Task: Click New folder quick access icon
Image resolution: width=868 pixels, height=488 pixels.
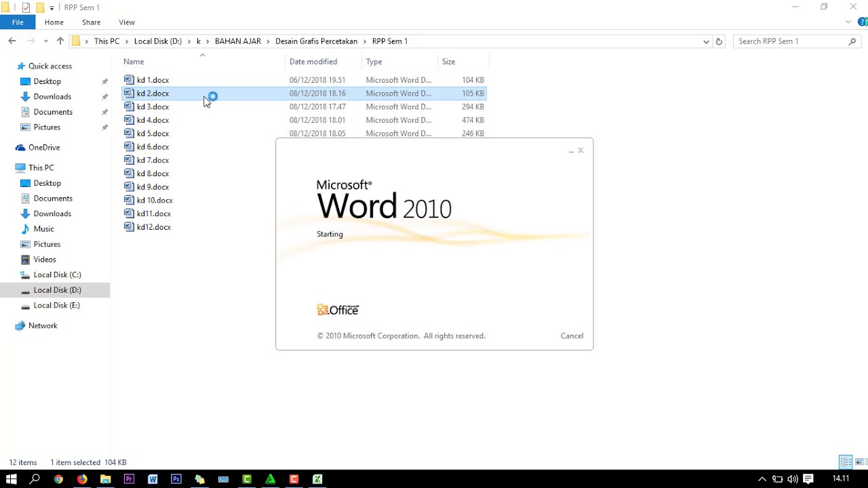Action: point(39,7)
